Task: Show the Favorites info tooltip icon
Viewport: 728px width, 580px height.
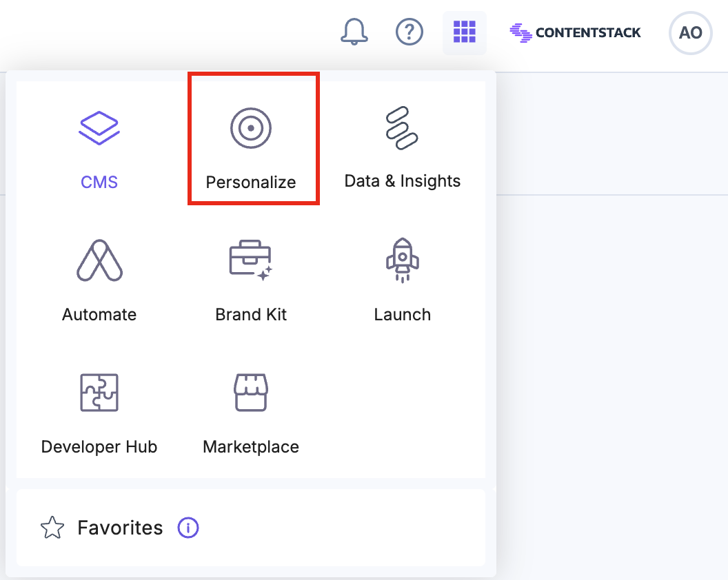Action: 188,528
